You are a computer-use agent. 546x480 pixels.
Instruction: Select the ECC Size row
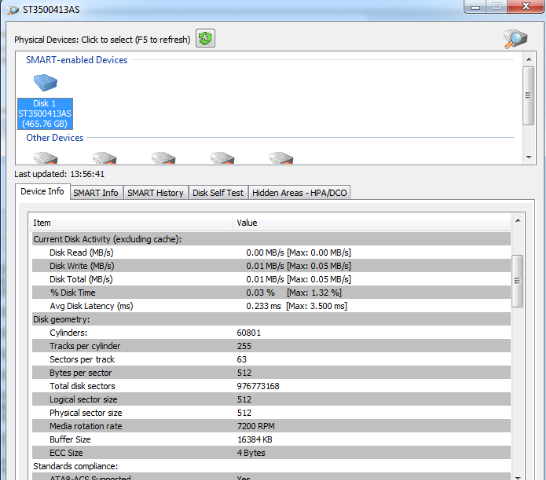(271, 453)
